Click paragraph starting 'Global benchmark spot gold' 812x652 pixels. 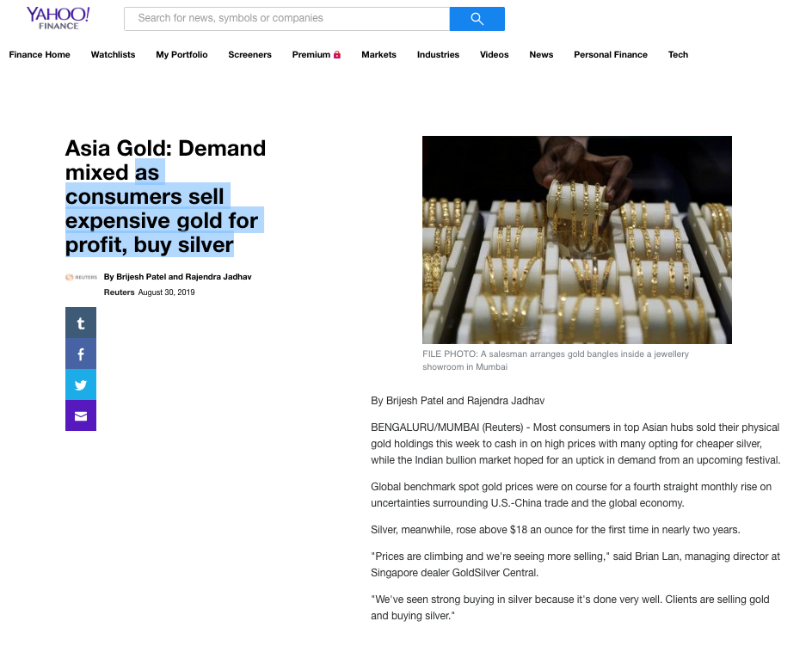point(571,495)
